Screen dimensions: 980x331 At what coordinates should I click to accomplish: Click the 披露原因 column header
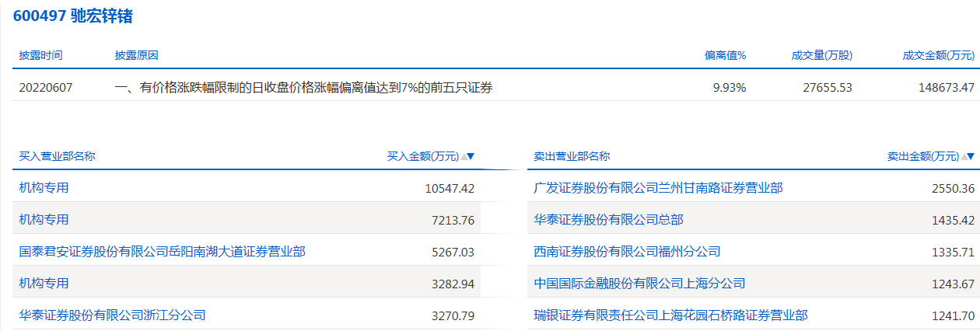click(x=136, y=55)
